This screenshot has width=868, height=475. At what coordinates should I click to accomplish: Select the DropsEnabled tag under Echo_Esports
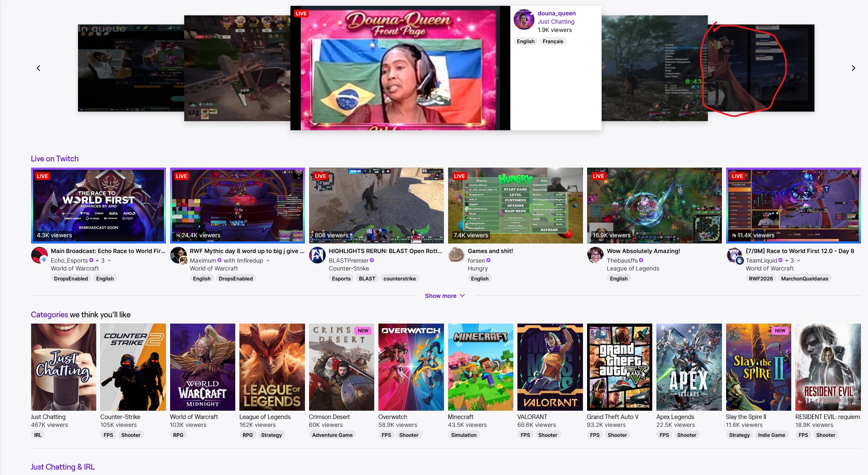(71, 278)
